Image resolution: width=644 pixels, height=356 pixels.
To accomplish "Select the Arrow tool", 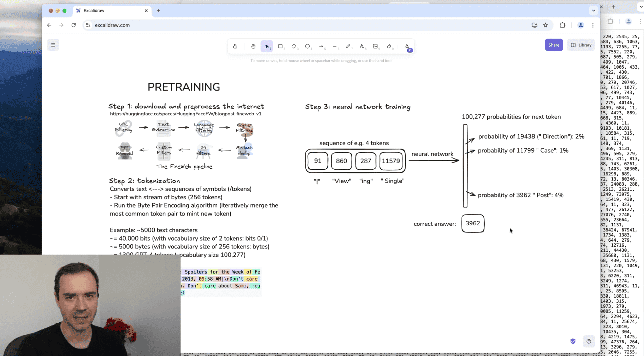I will tap(321, 46).
